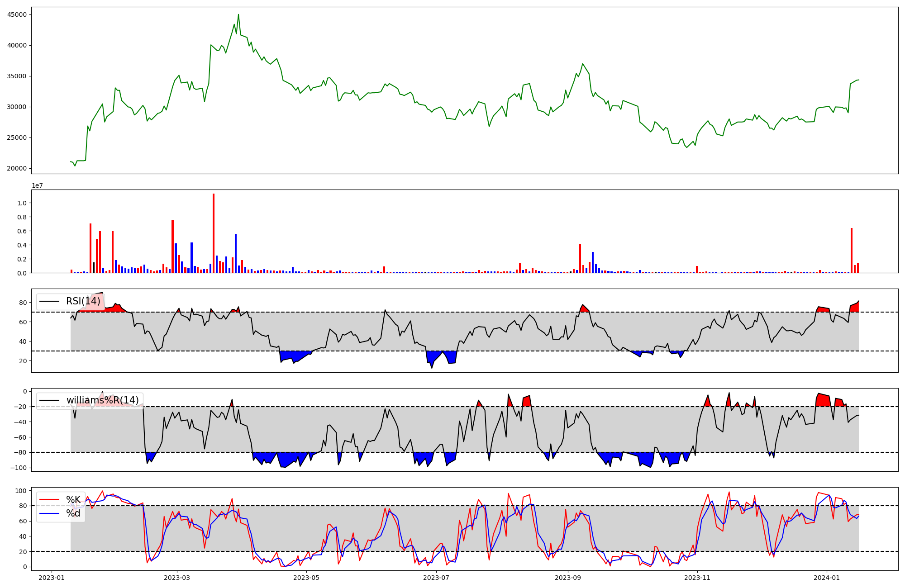Screen dimensions: 905x588
Task: Click the 2023-09 date axis label
Action: pyautogui.click(x=568, y=578)
